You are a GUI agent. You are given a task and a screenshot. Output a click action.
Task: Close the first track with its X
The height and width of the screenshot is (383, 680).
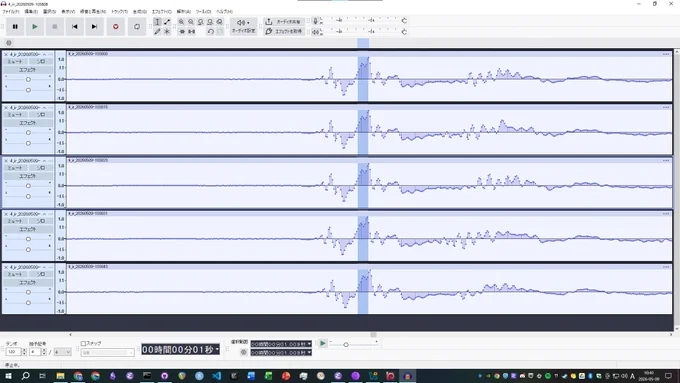click(6, 55)
